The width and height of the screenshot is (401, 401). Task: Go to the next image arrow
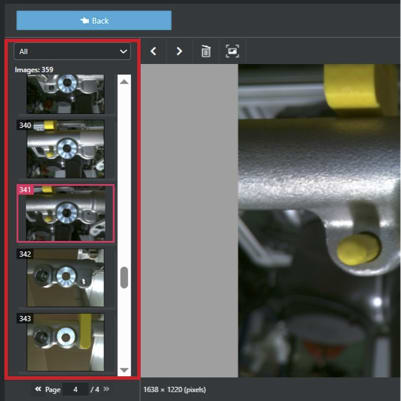[179, 51]
